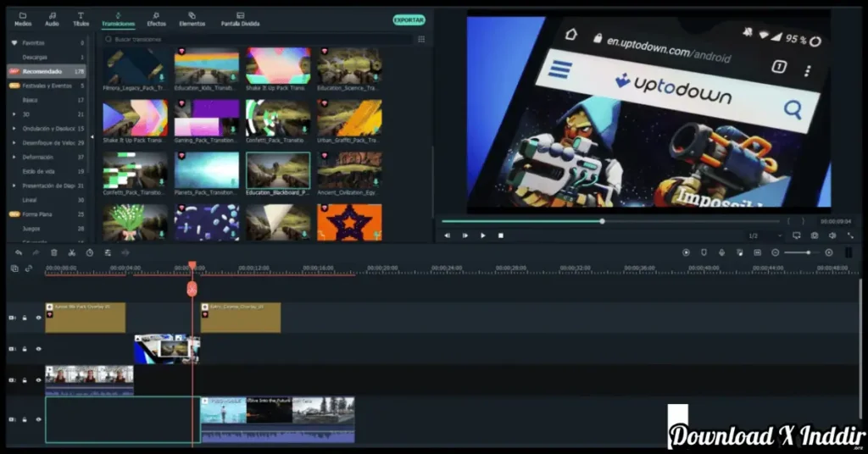Click the undo arrow in timeline toolbar
This screenshot has height=454, width=868.
click(19, 252)
